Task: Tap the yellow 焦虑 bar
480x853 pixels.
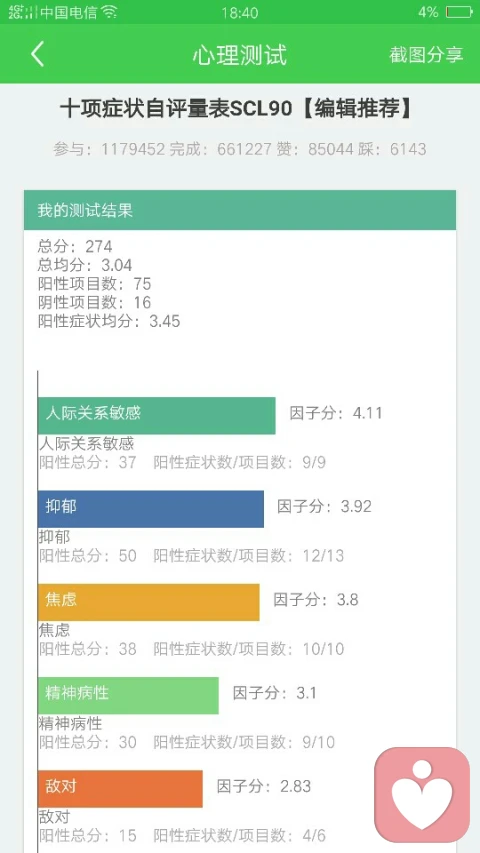Action: pyautogui.click(x=149, y=602)
